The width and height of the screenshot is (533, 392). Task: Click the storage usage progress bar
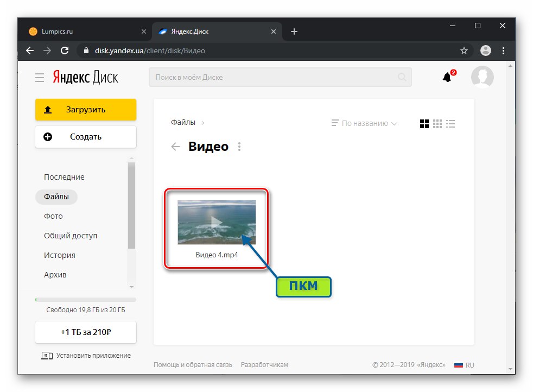click(x=86, y=300)
